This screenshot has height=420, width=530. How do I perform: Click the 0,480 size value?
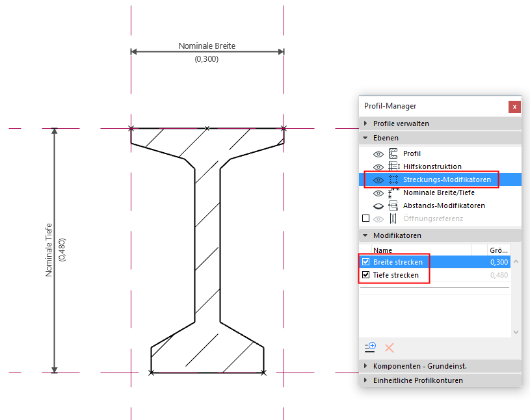(499, 275)
